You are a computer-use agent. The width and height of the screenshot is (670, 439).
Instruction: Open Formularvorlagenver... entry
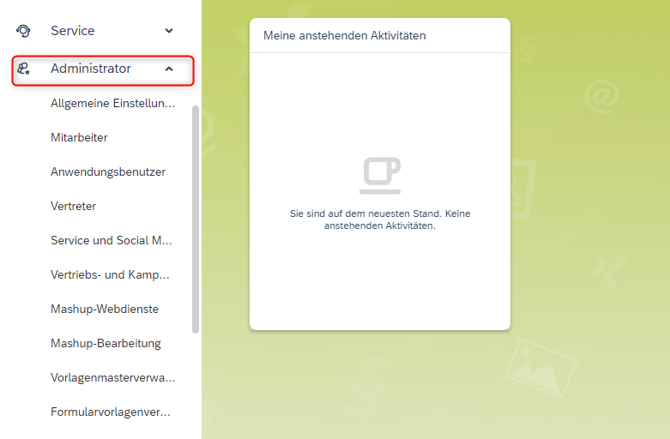[111, 412]
